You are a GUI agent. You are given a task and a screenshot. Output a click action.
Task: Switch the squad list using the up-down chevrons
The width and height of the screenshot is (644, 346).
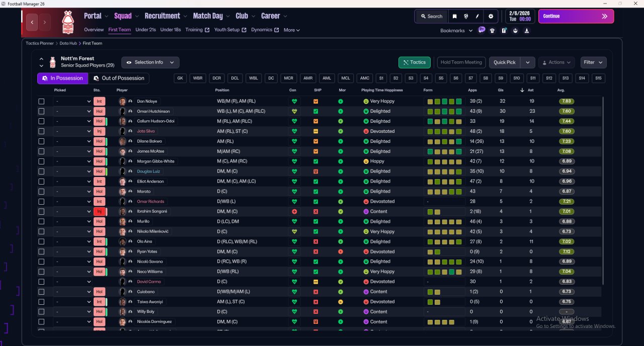41,62
